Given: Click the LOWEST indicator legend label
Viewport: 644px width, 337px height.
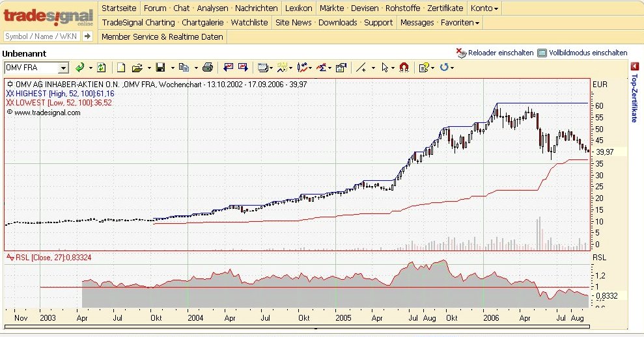Looking at the screenshot, I should (59, 103).
